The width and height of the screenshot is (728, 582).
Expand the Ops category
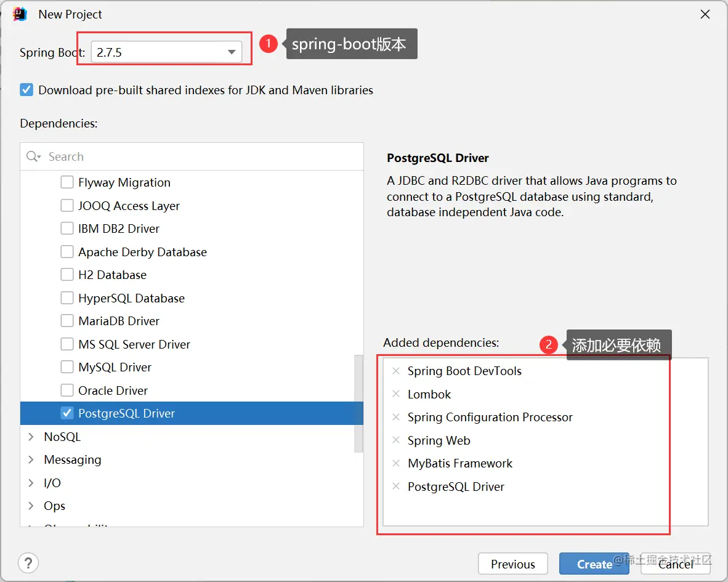point(31,506)
